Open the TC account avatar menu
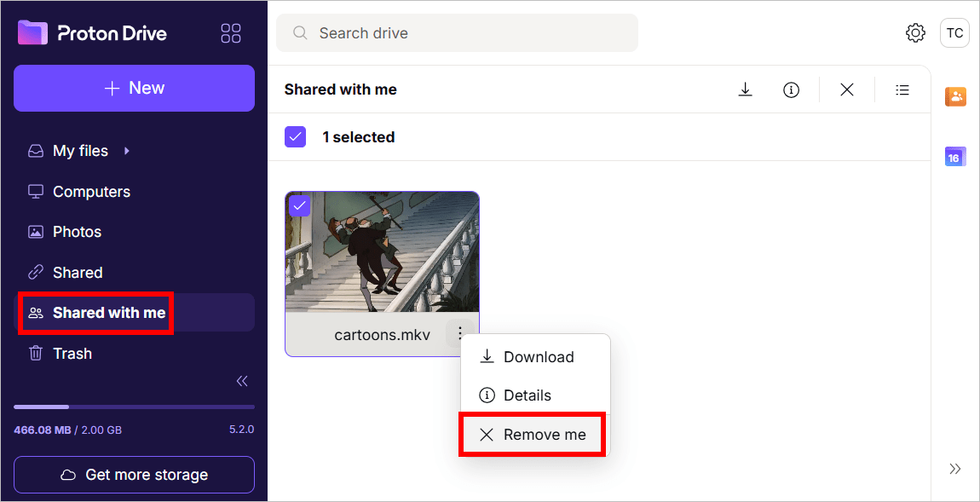The image size is (980, 502). (954, 33)
